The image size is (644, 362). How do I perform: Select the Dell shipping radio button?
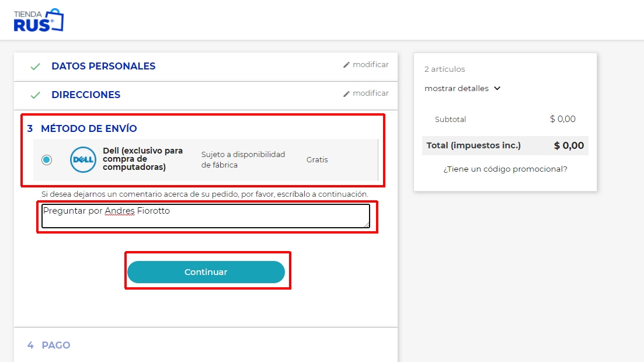tap(47, 159)
